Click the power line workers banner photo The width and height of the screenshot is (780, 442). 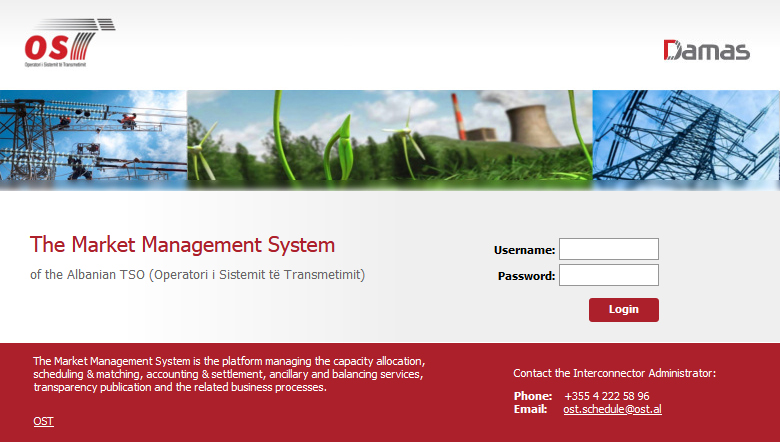pos(93,138)
